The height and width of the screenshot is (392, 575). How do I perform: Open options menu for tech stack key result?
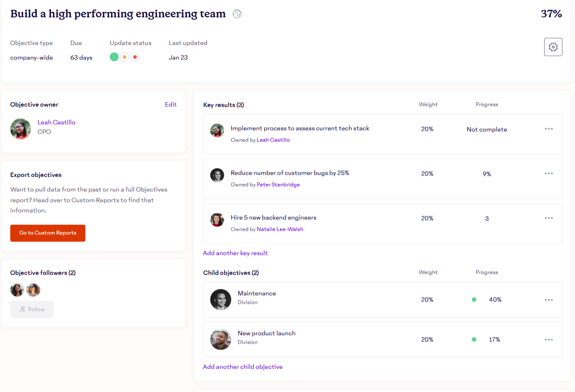point(549,129)
